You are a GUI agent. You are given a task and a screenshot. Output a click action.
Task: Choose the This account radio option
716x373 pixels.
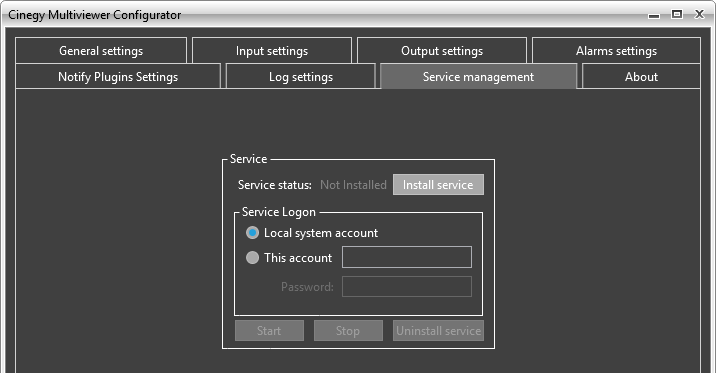pyautogui.click(x=253, y=257)
